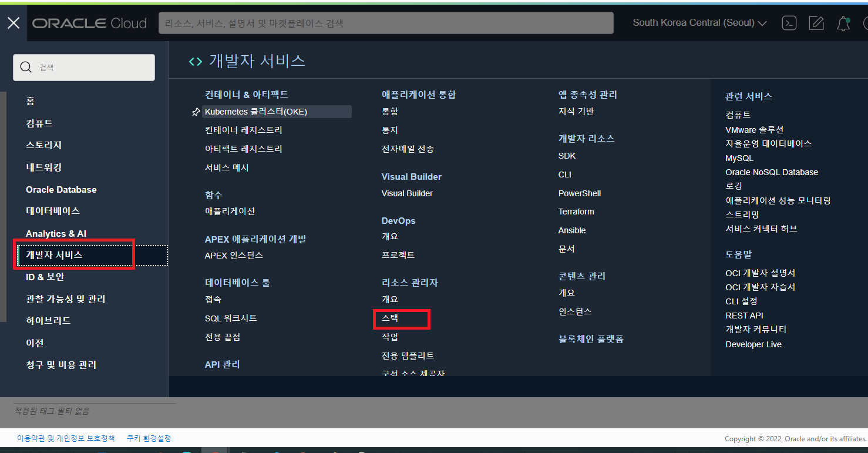The image size is (868, 453).
Task: Open 인스턴스 under 콘텐츠 관리
Action: pos(575,311)
